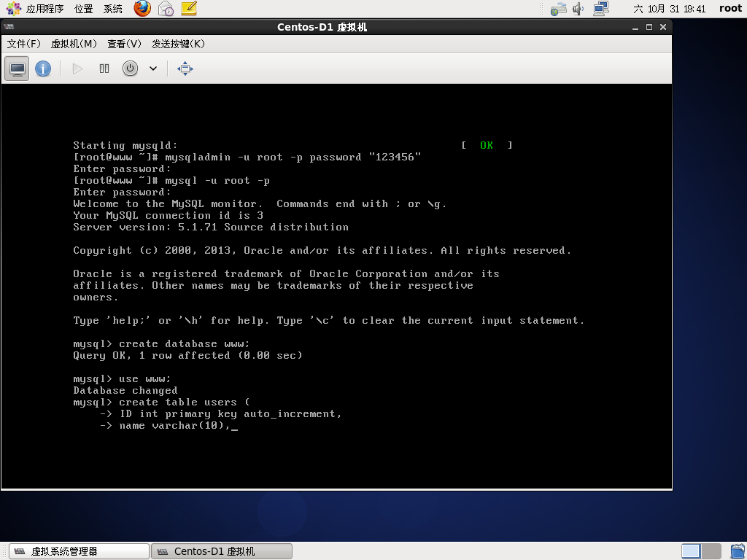Switch to the 虚拟系统管理器 taskbar window

click(79, 551)
